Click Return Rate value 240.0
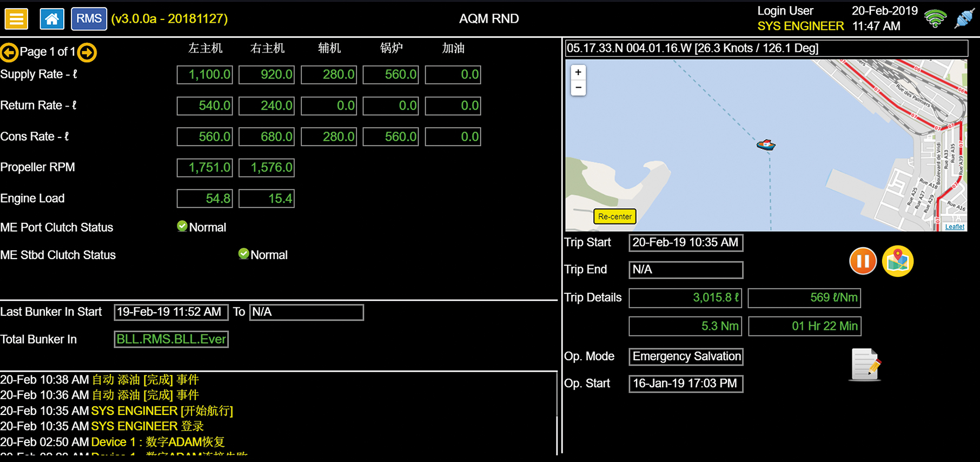 click(x=267, y=106)
